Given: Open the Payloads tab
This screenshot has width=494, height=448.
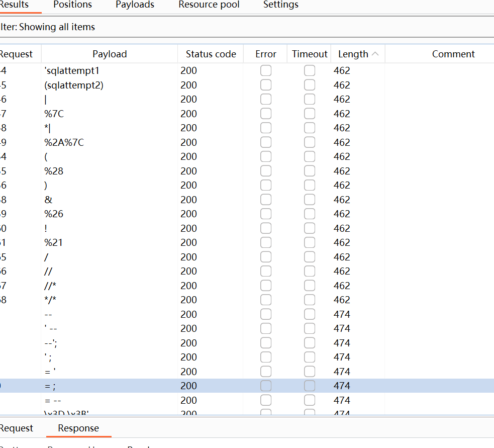Looking at the screenshot, I should (x=135, y=5).
